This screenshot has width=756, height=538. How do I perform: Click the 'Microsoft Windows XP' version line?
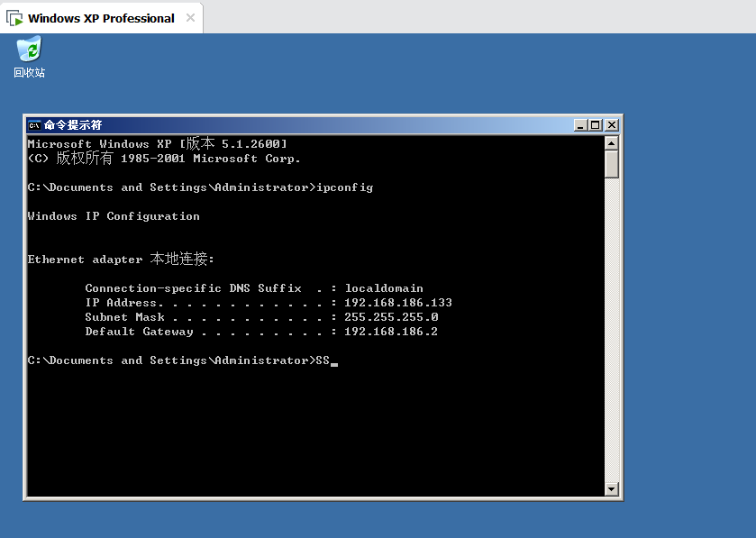(x=157, y=143)
